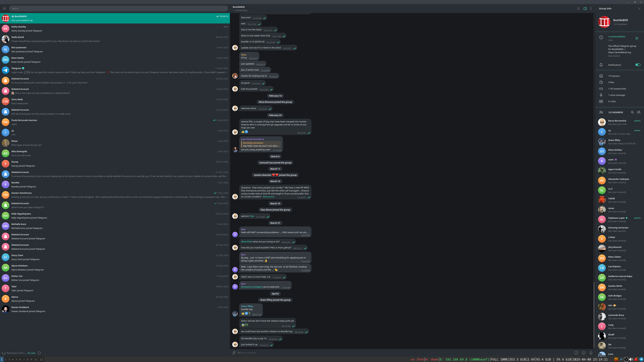Search messages in the BastilleBSD chat

click(x=578, y=9)
